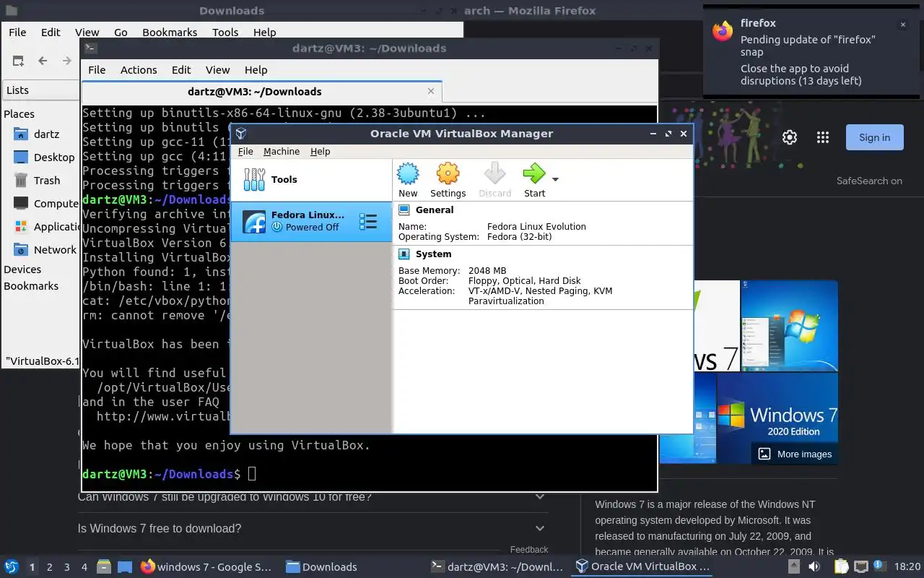Click the clipboard tray icon
924x578 pixels.
click(842, 566)
